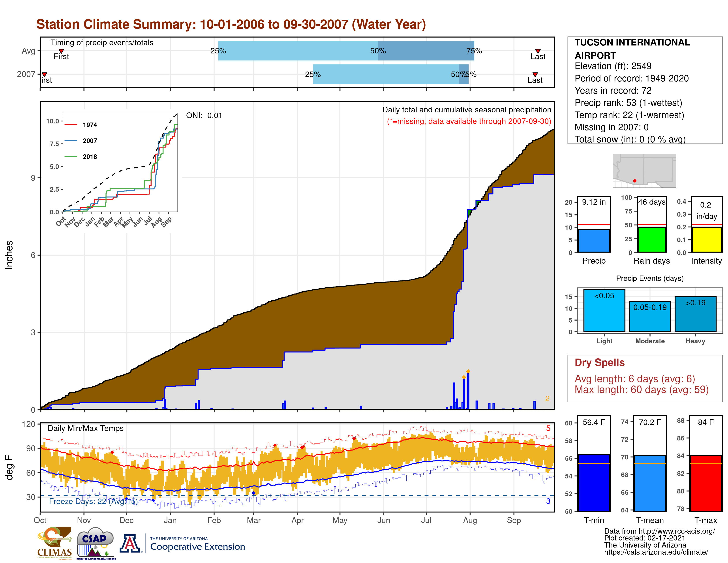
Task: Click the Avg row 'First' red triangle marker
Action: coord(61,51)
